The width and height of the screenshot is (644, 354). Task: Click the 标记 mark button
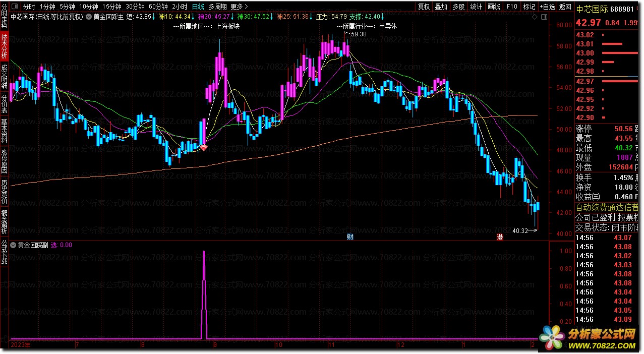529,7
